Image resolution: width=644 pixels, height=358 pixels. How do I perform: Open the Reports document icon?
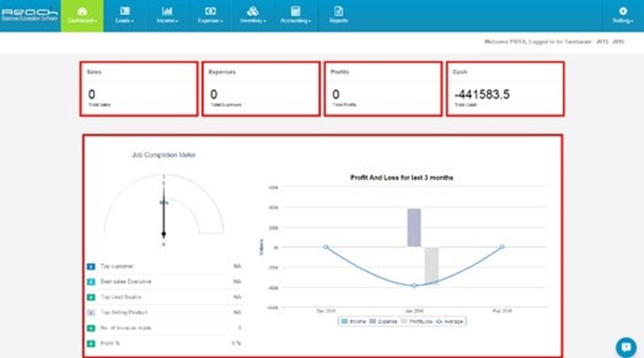coord(338,11)
